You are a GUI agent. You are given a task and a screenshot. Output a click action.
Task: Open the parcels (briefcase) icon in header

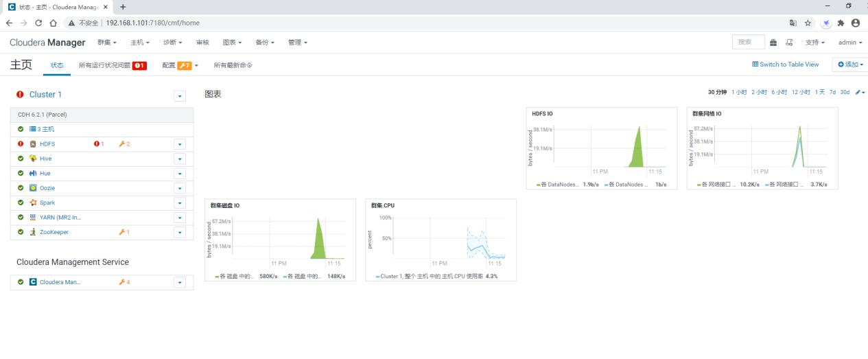(773, 43)
